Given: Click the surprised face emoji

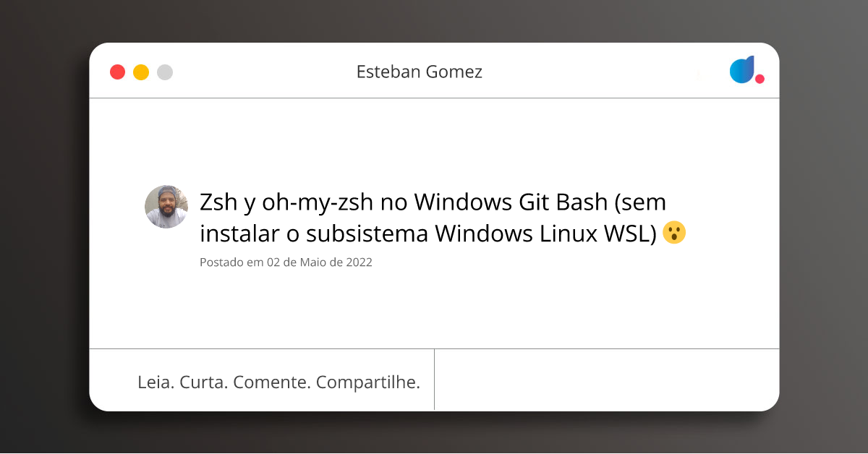Looking at the screenshot, I should (674, 234).
